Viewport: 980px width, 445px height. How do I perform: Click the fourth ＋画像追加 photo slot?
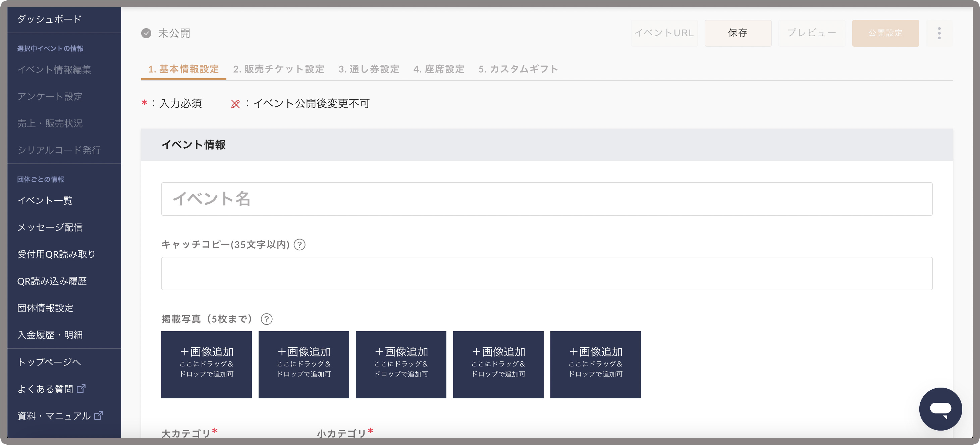click(x=498, y=365)
